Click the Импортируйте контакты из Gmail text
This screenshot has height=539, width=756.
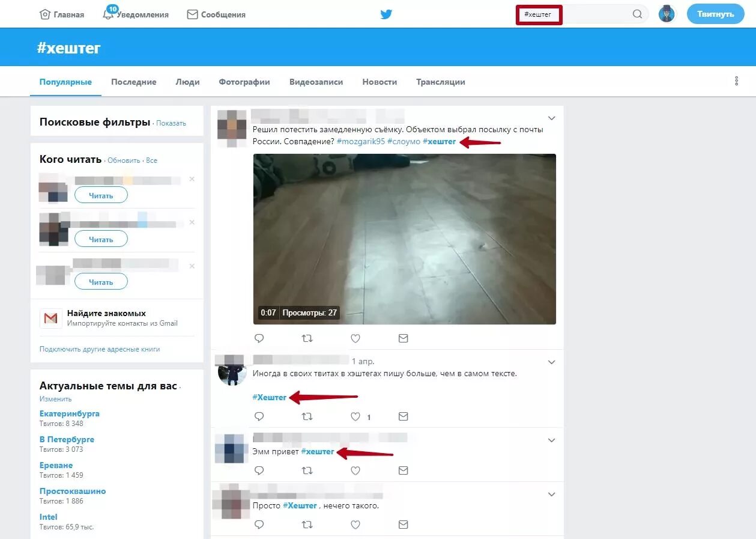[122, 323]
